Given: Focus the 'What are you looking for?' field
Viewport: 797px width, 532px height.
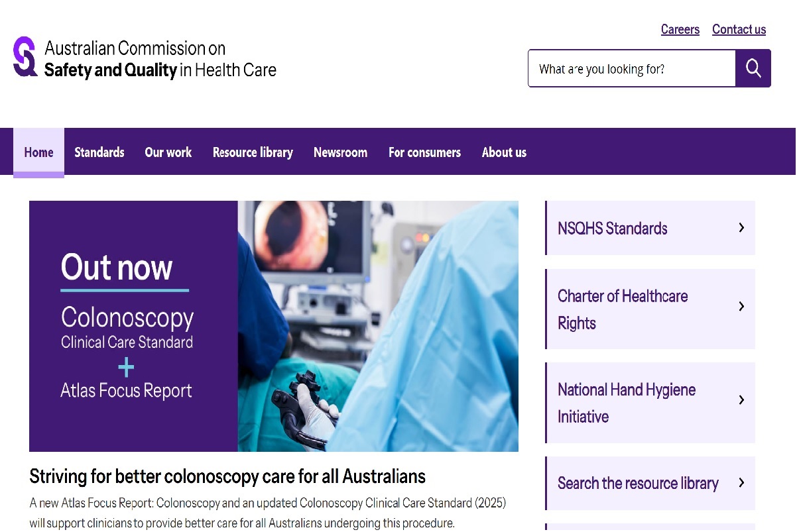Looking at the screenshot, I should pyautogui.click(x=631, y=69).
